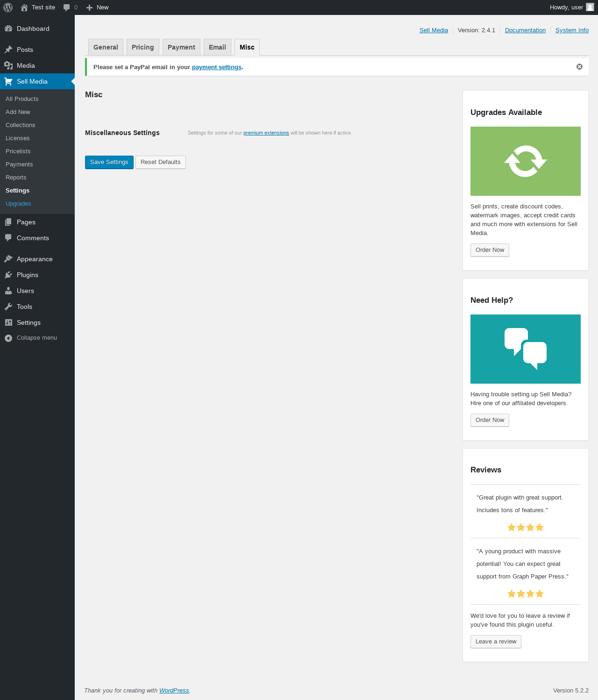Image resolution: width=598 pixels, height=700 pixels.
Task: Click the "Version: 2.4.1" text
Action: pos(477,30)
